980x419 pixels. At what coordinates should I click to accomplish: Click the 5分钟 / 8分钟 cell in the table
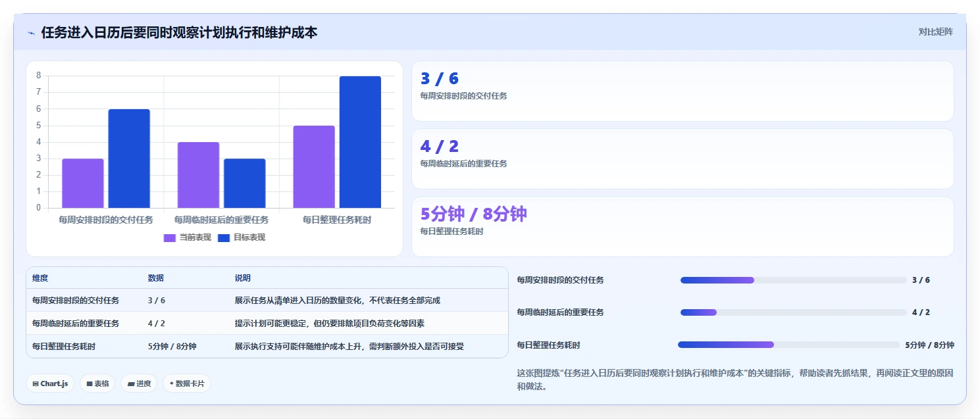(x=172, y=346)
